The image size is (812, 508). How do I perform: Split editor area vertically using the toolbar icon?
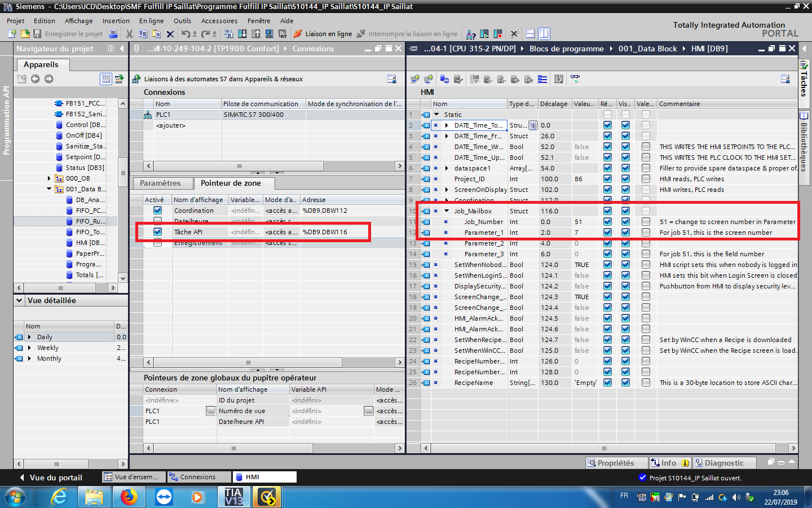click(x=544, y=34)
